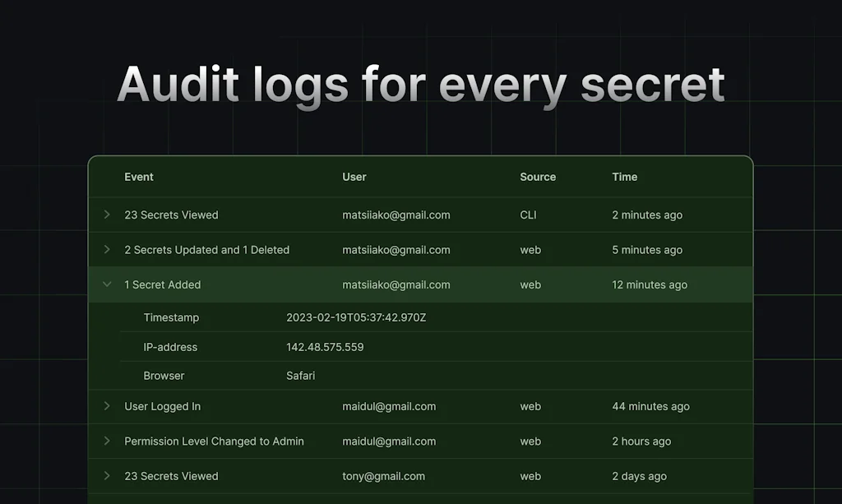Image resolution: width=842 pixels, height=504 pixels.
Task: Click maidul@gmail.com on the "User Logged In" row
Action: pos(389,406)
